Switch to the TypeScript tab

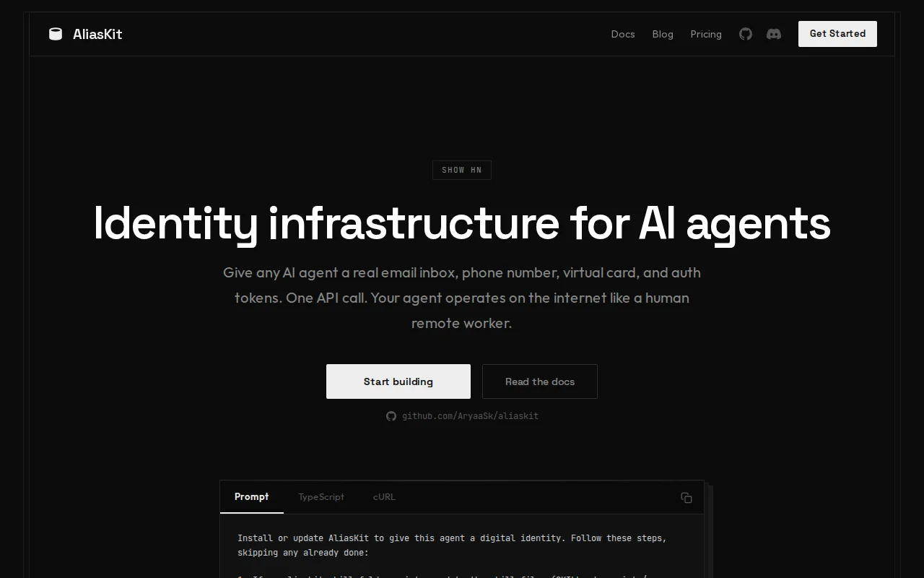tap(321, 497)
